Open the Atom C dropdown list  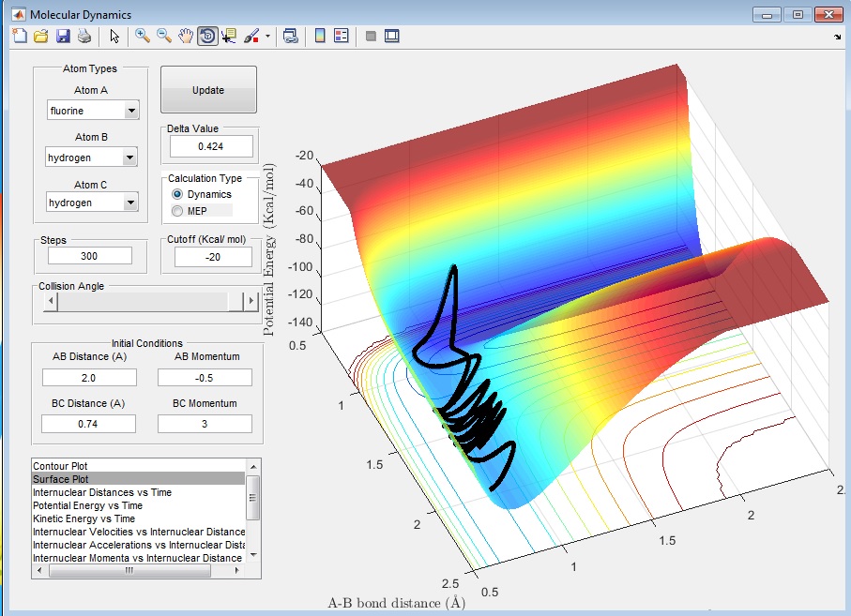coord(131,203)
